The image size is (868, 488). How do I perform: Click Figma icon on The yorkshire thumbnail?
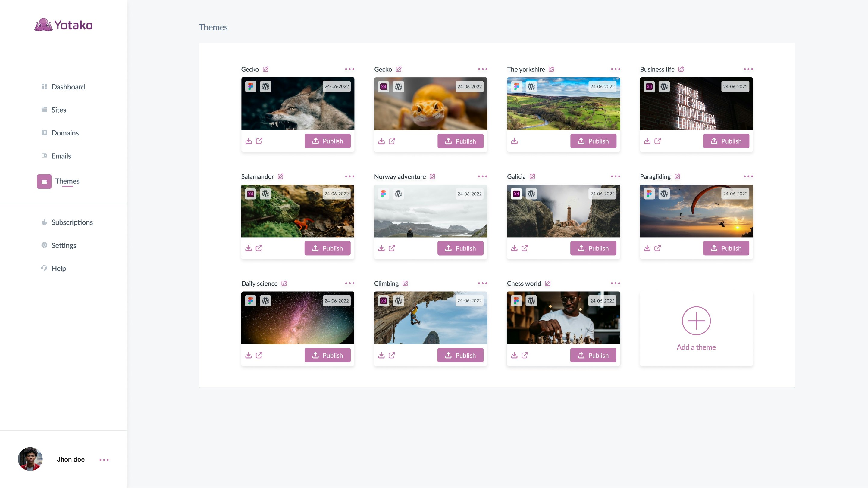pos(517,87)
